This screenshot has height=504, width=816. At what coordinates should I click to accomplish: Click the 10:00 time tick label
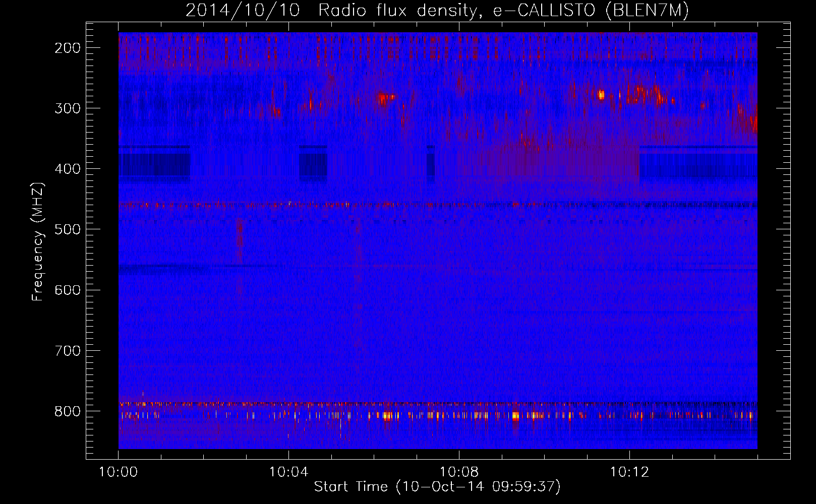point(119,472)
